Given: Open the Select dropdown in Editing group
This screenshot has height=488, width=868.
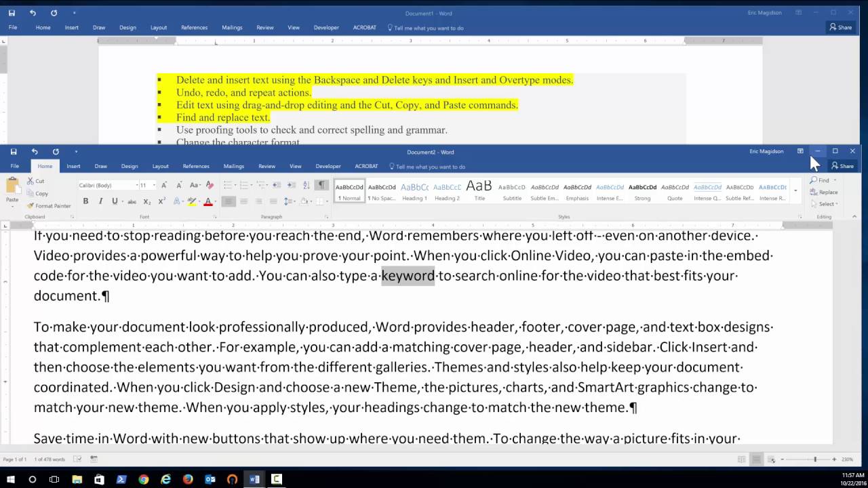Looking at the screenshot, I should coord(827,204).
